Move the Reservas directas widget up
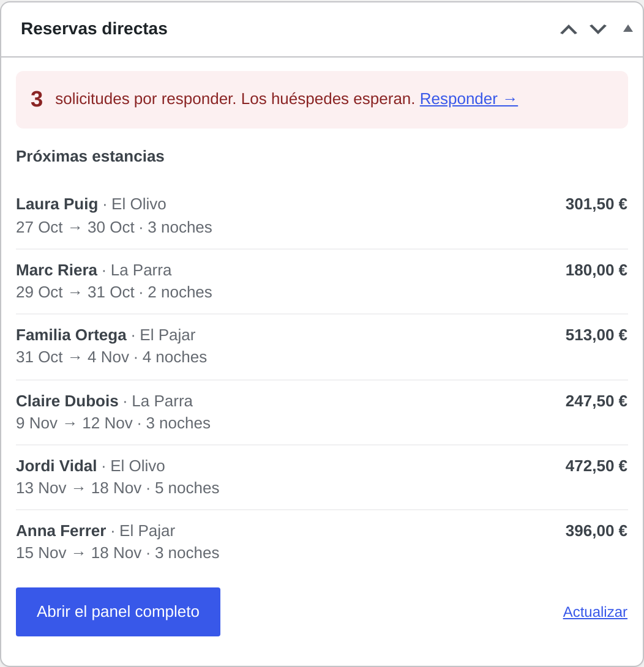 tap(568, 29)
